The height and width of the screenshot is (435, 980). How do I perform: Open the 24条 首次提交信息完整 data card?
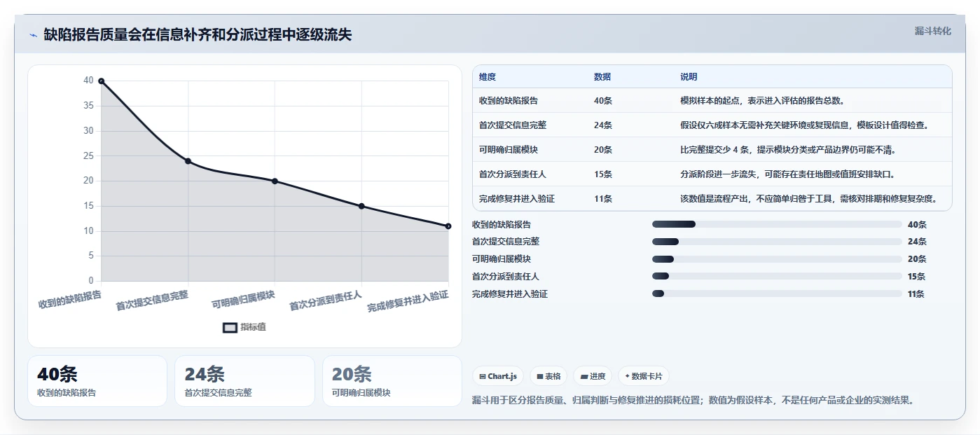(x=245, y=381)
